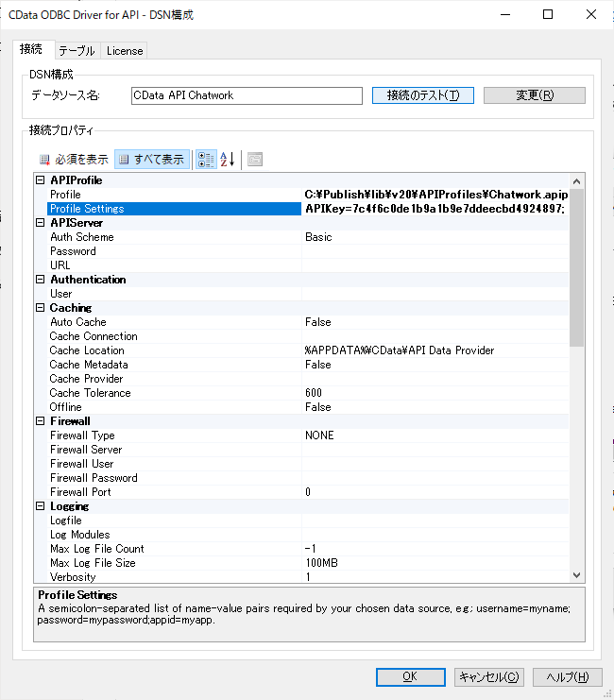Image resolution: width=614 pixels, height=700 pixels.
Task: Click the categorized view icon
Action: (x=206, y=160)
